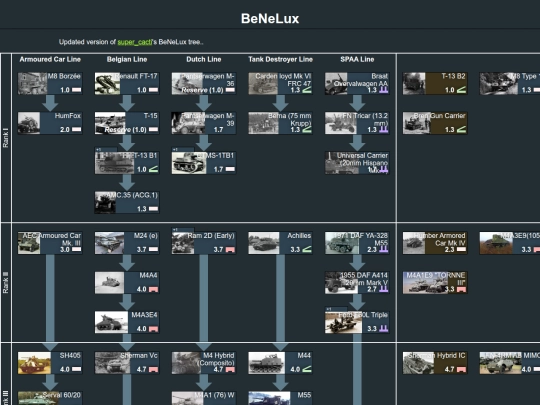540x405 pixels.
Task: Click the Rank II row label
Action: 6,282
